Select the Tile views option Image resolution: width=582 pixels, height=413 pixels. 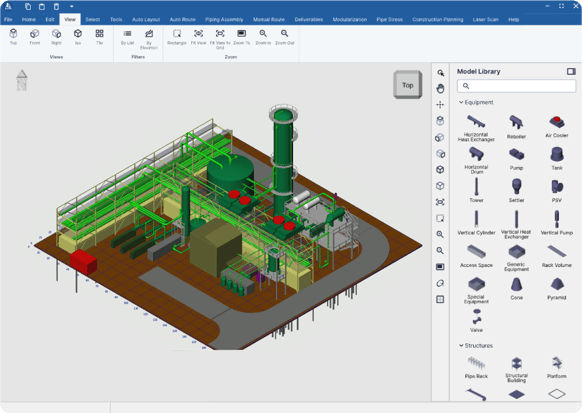tap(99, 37)
